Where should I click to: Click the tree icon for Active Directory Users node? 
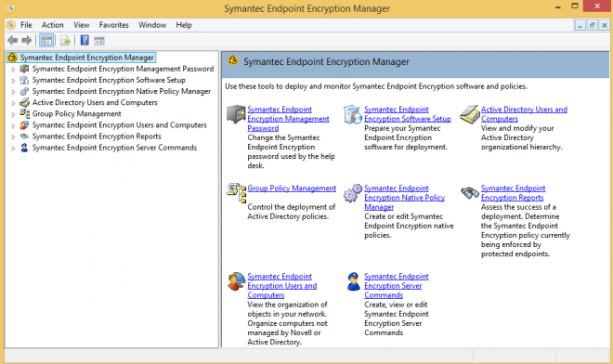24,102
